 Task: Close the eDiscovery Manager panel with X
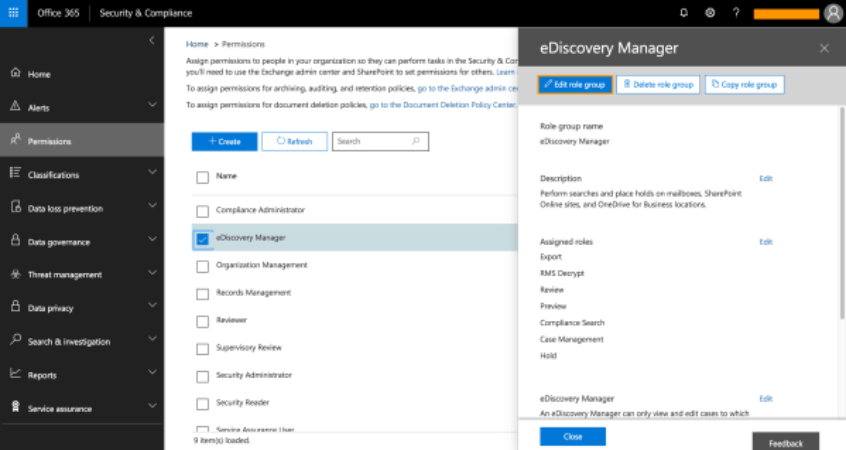pyautogui.click(x=824, y=48)
